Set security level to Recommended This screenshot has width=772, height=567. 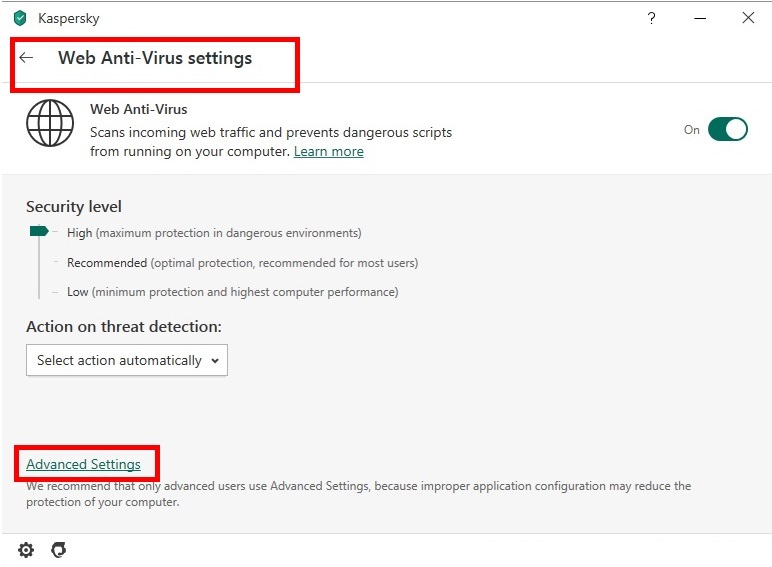107,263
